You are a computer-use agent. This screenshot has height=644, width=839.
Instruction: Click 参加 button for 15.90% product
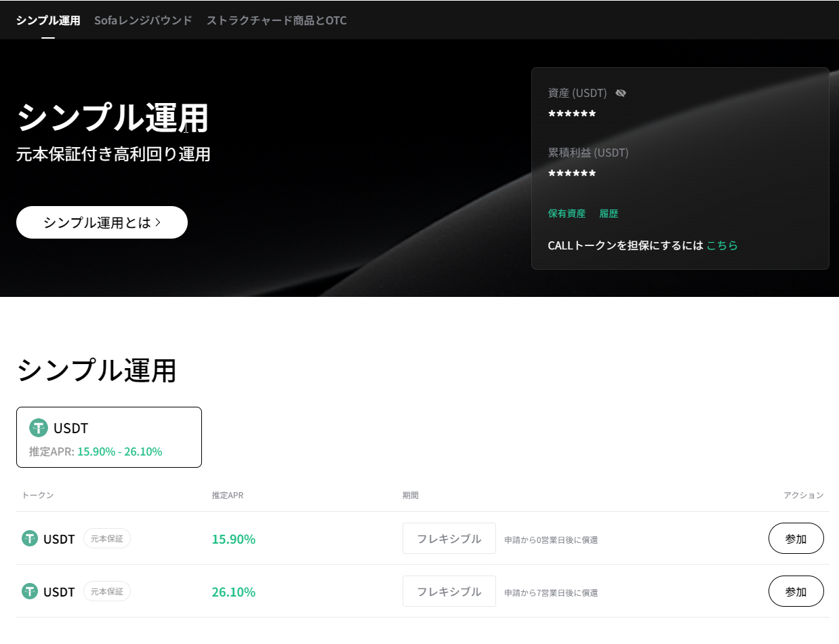[x=796, y=538]
